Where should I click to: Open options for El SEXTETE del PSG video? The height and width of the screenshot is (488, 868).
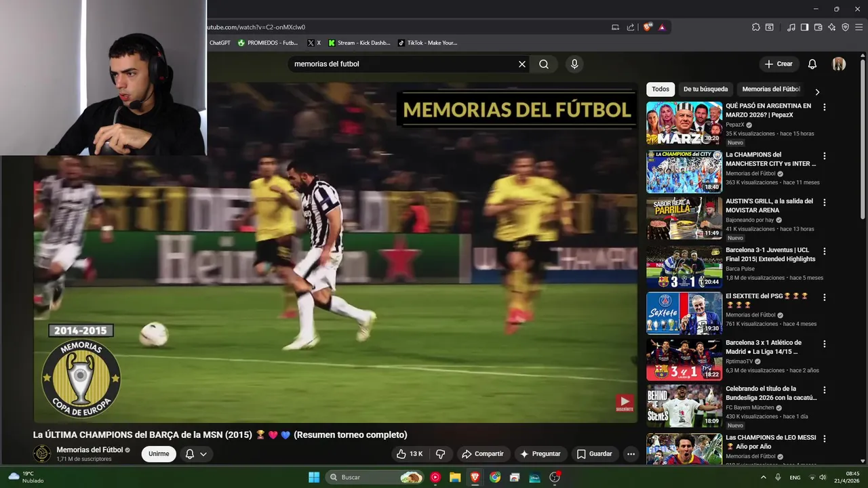point(825,297)
